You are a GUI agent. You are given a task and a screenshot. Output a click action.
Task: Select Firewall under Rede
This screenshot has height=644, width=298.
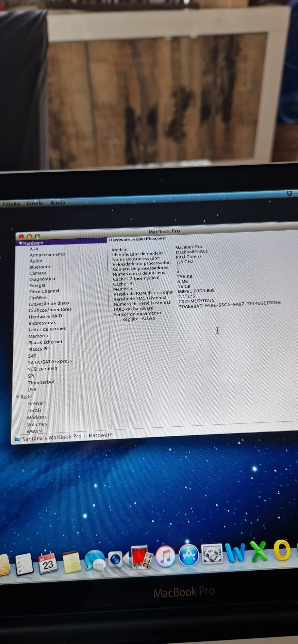coord(36,403)
